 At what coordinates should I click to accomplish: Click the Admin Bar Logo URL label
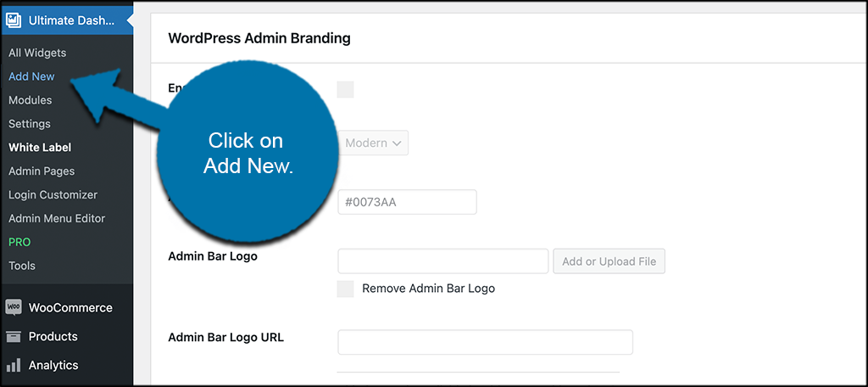[x=225, y=337]
